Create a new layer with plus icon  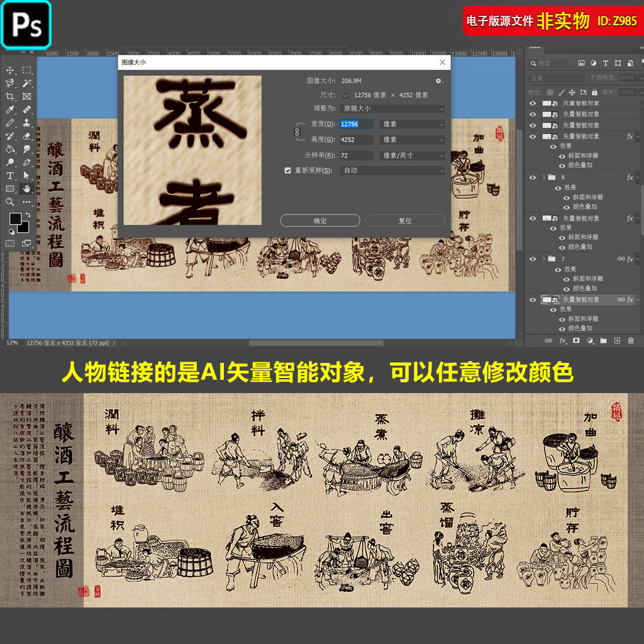[617, 340]
